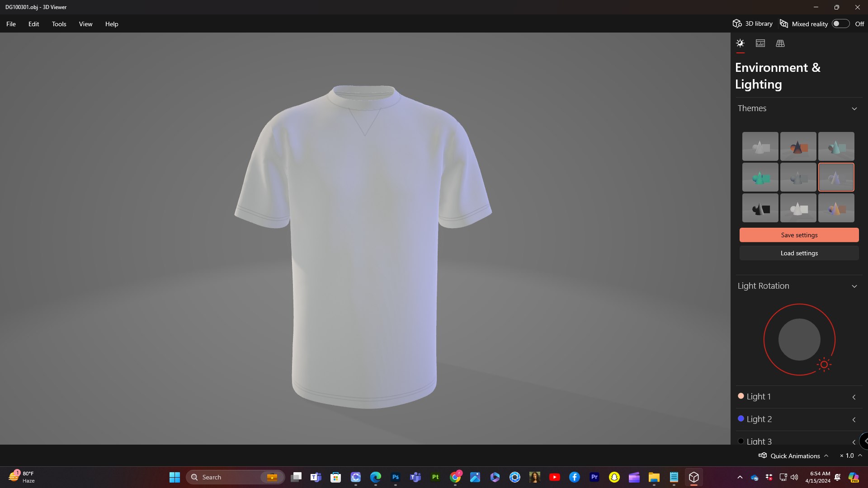The width and height of the screenshot is (868, 488).
Task: Click Save settings button
Action: pos(799,235)
